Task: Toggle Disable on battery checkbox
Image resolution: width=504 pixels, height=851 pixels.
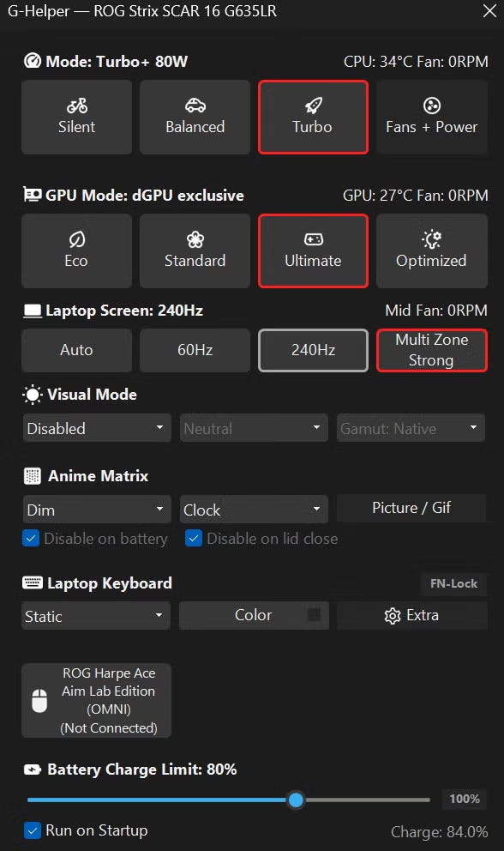Action: 31,539
